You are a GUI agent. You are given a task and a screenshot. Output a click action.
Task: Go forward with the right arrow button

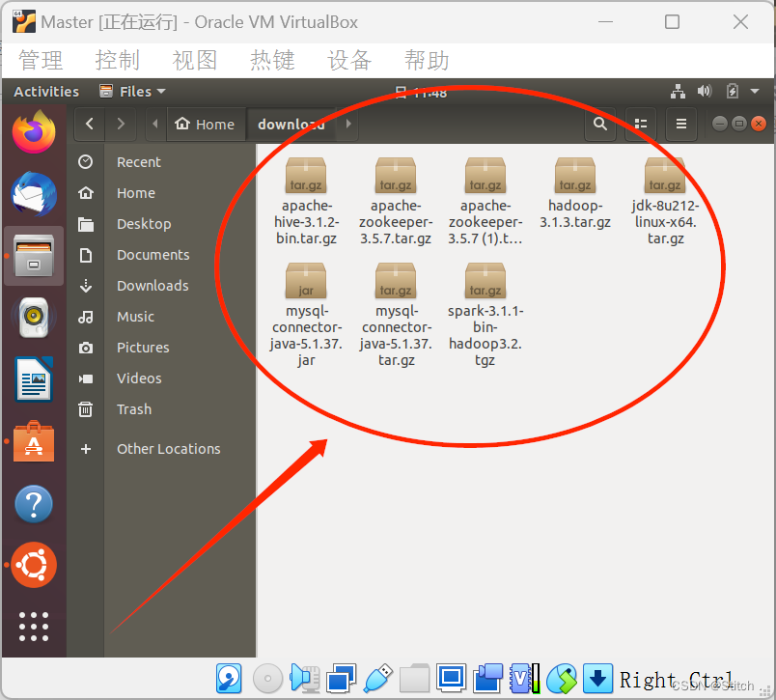click(121, 124)
